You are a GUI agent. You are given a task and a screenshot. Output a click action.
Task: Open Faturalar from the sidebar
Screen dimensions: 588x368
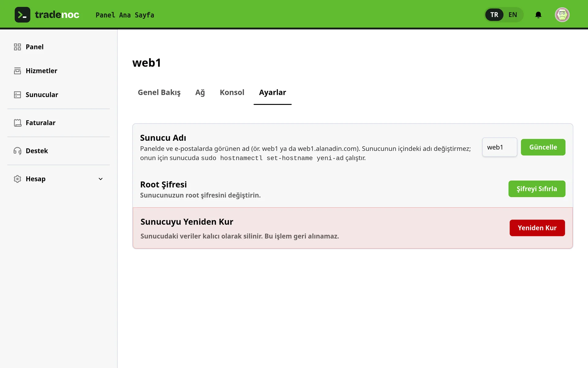click(x=40, y=123)
